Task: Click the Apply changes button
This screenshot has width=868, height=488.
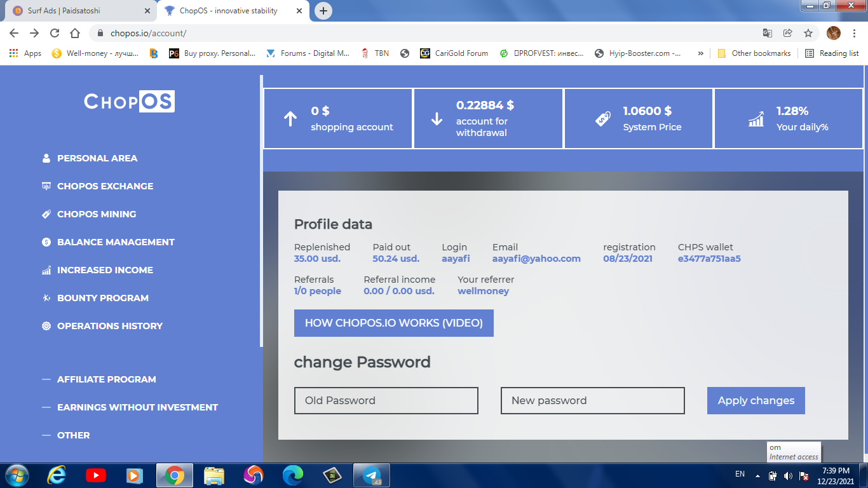Action: click(x=756, y=401)
